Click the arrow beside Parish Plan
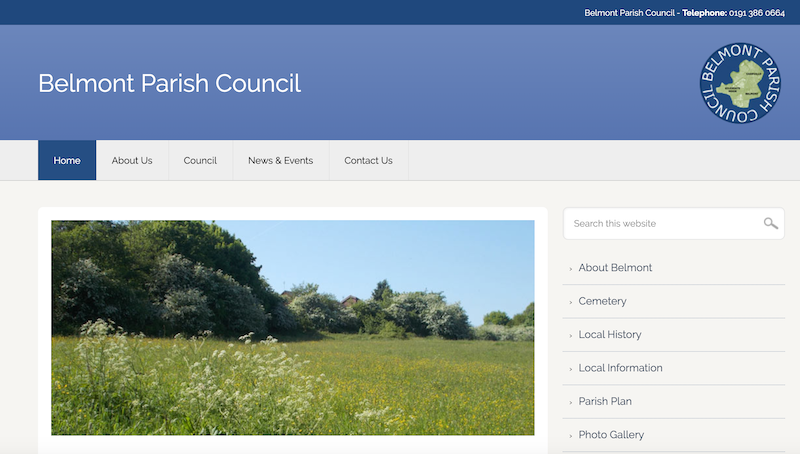This screenshot has height=454, width=800. (x=571, y=402)
